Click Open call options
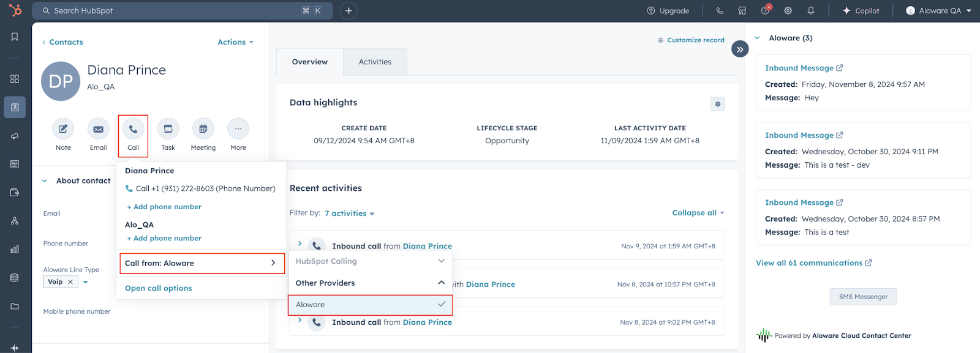 click(x=159, y=288)
